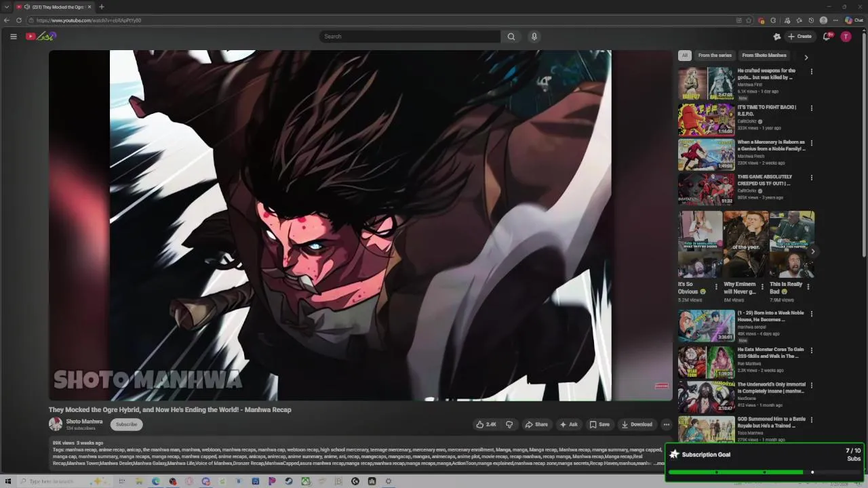
Task: Open options for 'He crafted weapons' video
Action: [811, 71]
